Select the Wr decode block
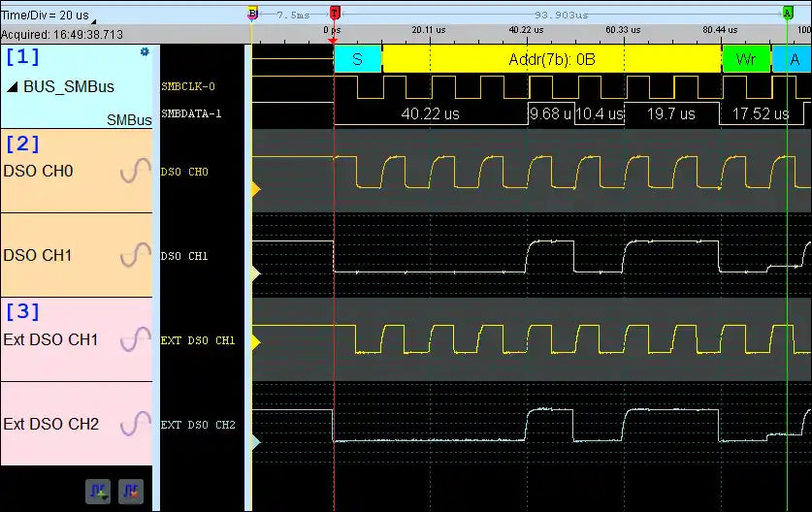The height and width of the screenshot is (512, 812). pos(746,59)
